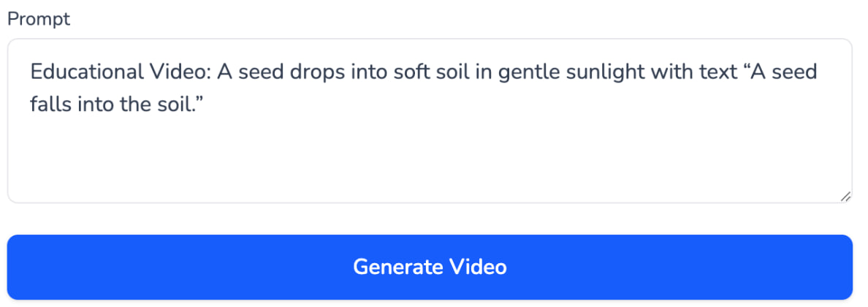
Task: Click the resize handle of the prompt box
Action: click(845, 196)
